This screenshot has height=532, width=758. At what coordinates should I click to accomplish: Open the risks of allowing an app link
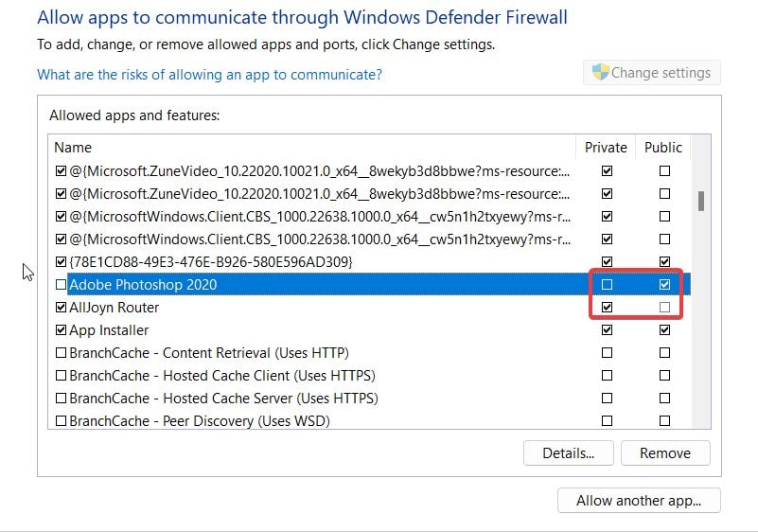(x=209, y=74)
